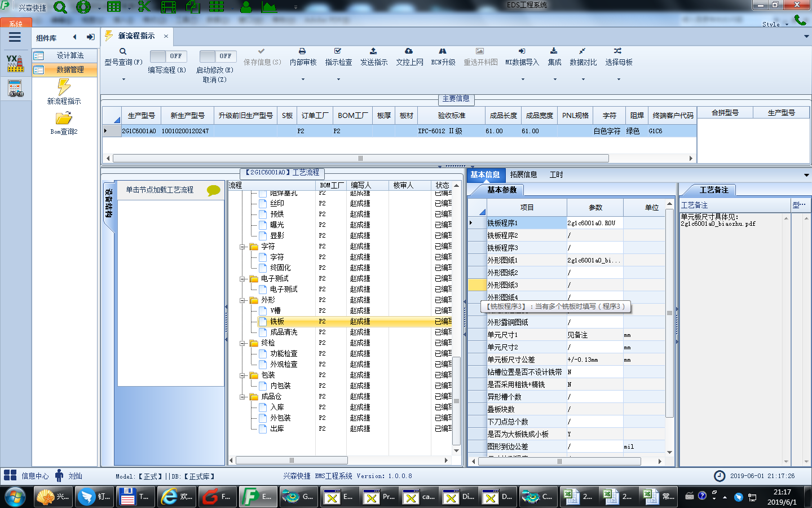Click the green user profile icon
Image resolution: width=812 pixels, height=508 pixels.
[246, 7]
